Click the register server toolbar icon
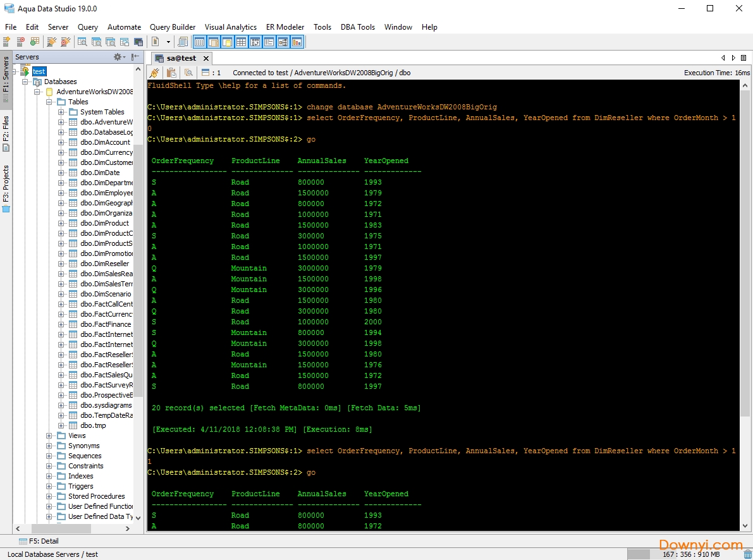Screen dimensions: 753x560 (x=6, y=42)
